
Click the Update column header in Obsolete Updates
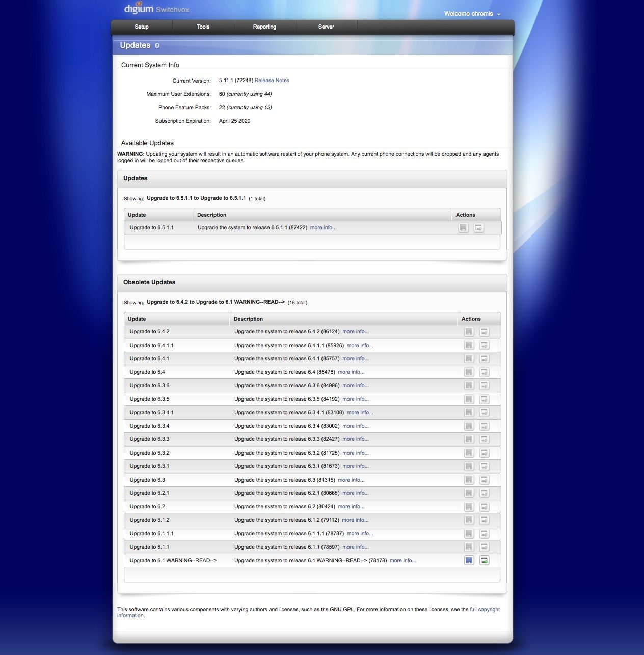pos(177,319)
